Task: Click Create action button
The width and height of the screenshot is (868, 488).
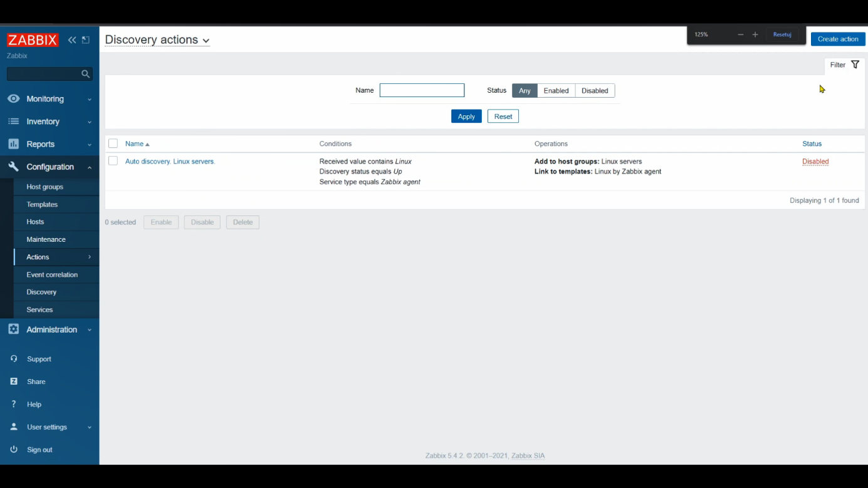Action: point(838,39)
